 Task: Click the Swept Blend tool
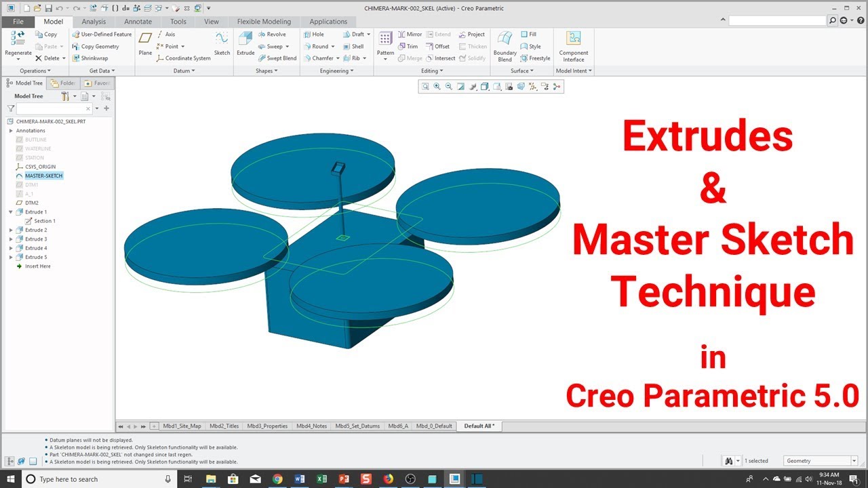277,58
